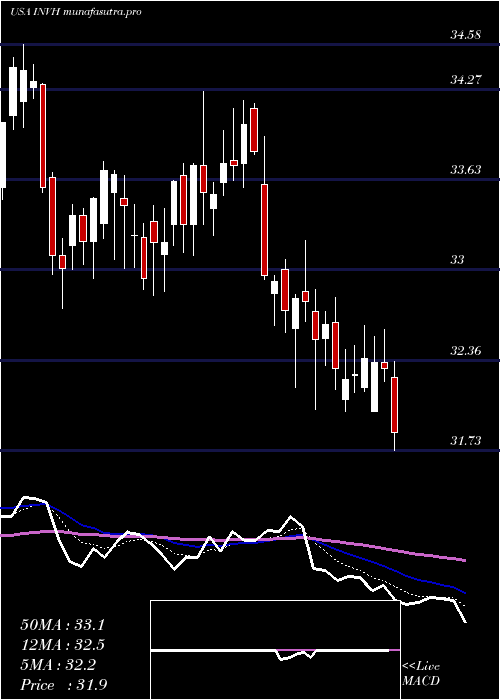The image size is (500, 700).
Task: Click the 5MA : 32.2 readout
Action: coord(58,665)
